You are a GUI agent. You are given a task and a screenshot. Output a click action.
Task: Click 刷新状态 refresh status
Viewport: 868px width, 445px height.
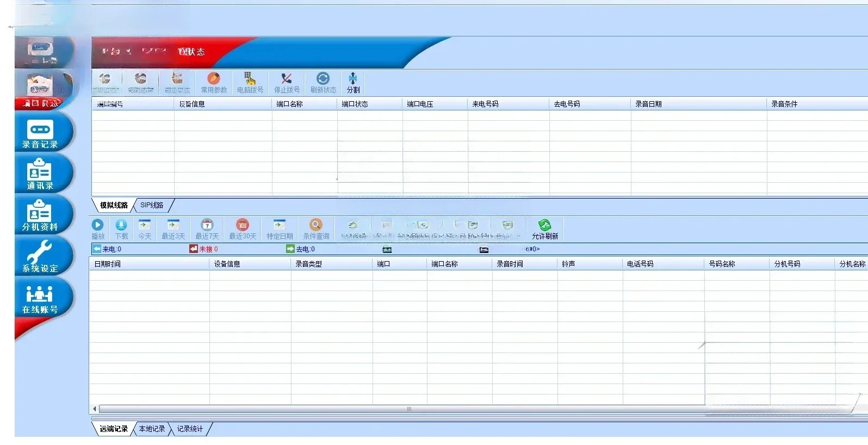[x=323, y=83]
